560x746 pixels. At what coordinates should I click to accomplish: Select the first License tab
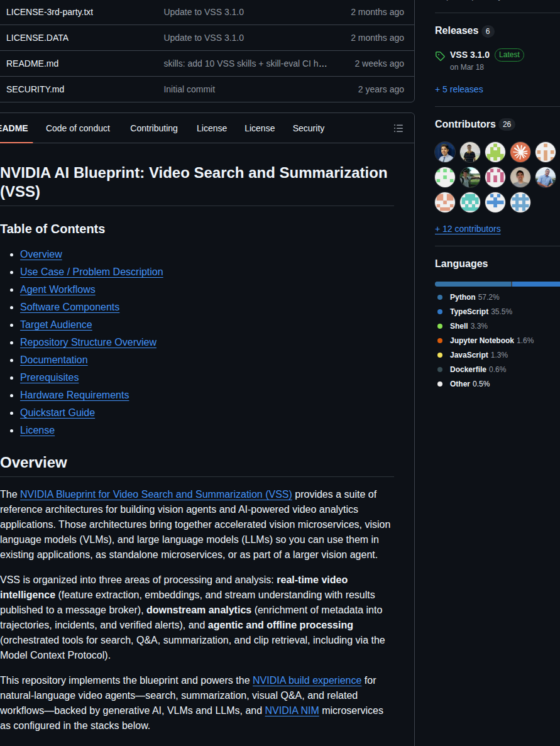(212, 128)
